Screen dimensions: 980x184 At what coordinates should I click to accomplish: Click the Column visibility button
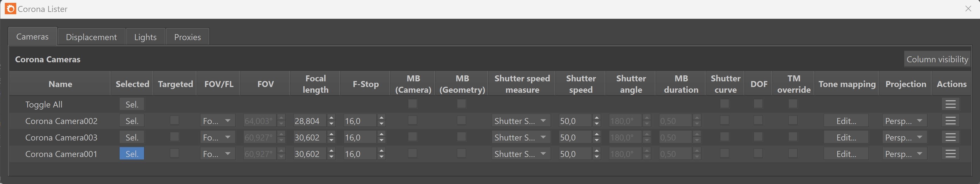pyautogui.click(x=937, y=59)
